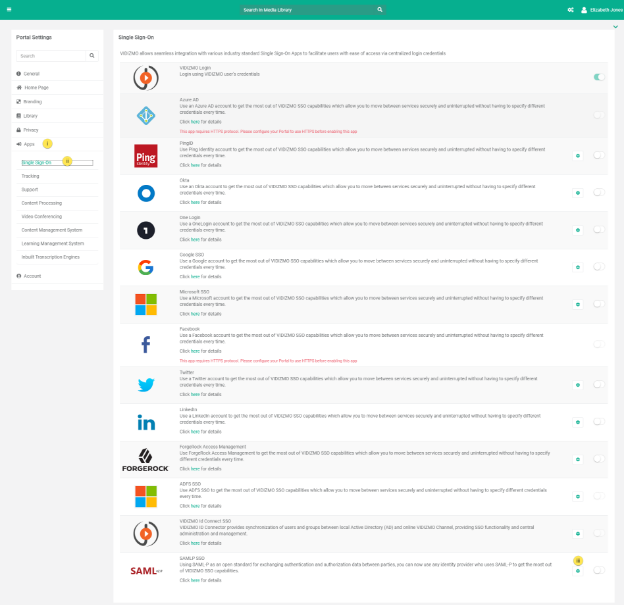Click 'here' link in SAMLP SSO row

point(195,581)
